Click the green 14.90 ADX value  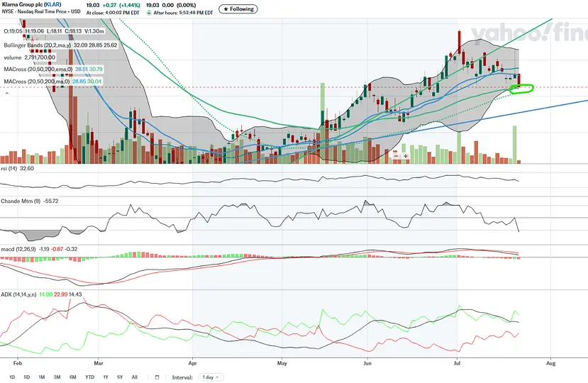tap(46, 294)
